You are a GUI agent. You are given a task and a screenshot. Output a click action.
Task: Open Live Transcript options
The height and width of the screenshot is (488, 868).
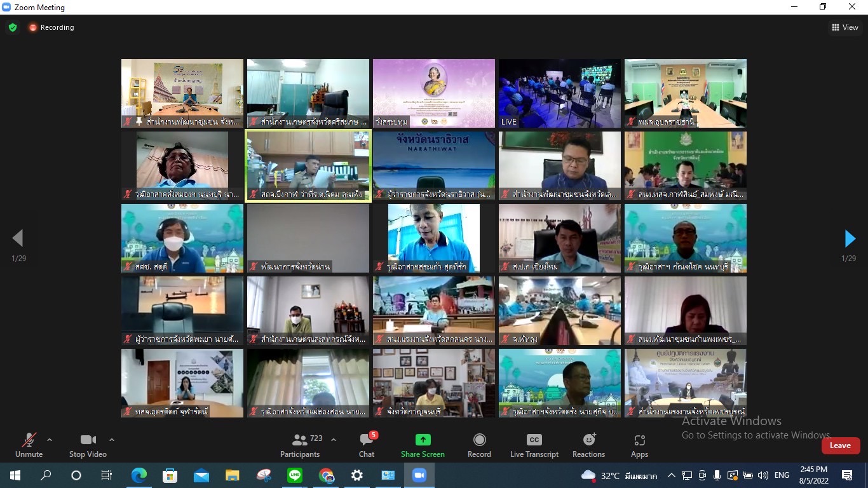(x=534, y=445)
